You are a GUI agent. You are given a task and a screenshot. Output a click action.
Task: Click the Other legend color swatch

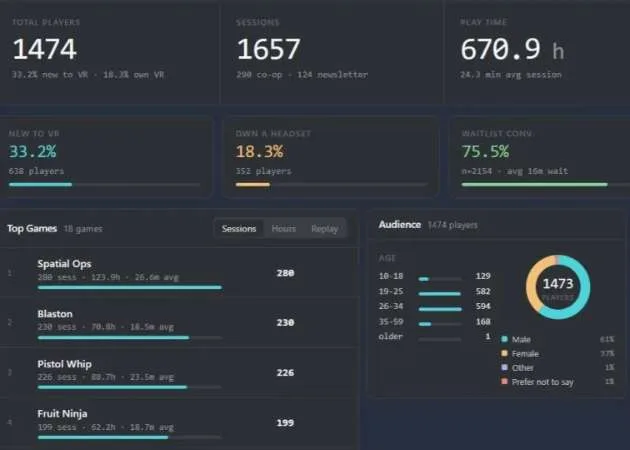click(505, 367)
